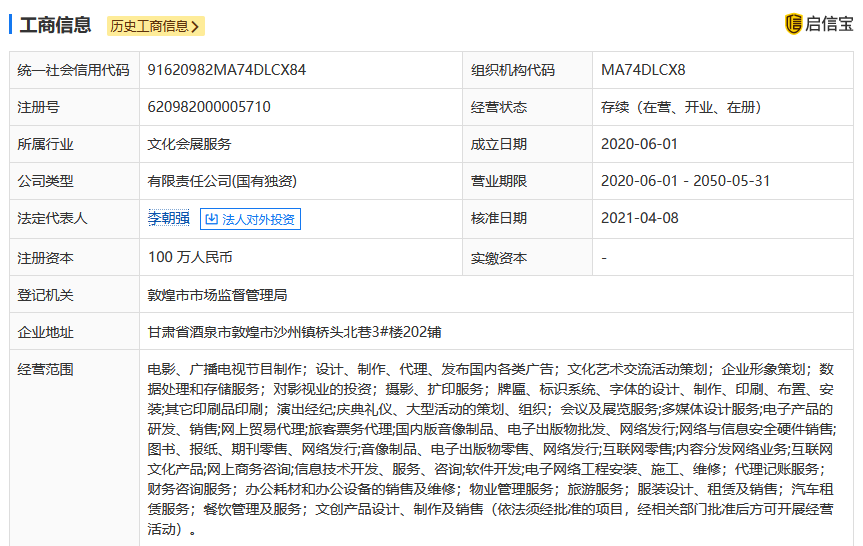Click the 注册号 label cell
Viewport: 863px width, 546px height.
[x=74, y=107]
